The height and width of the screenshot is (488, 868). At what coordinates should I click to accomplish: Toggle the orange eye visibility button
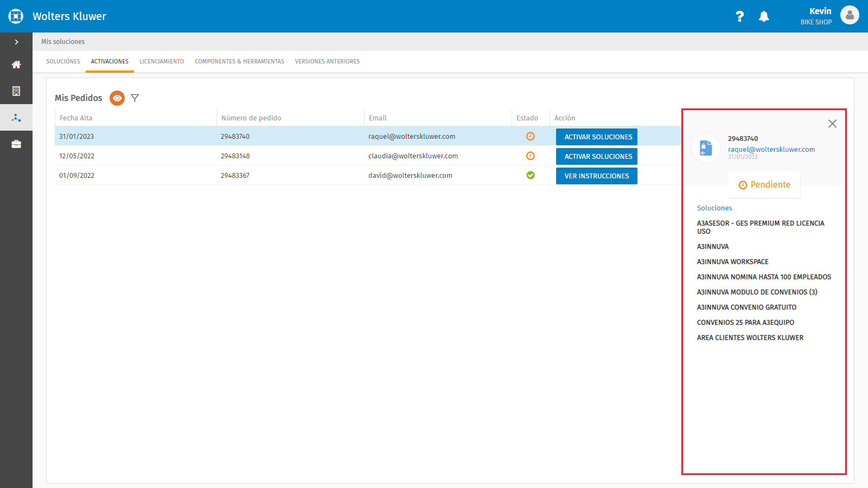coord(117,98)
